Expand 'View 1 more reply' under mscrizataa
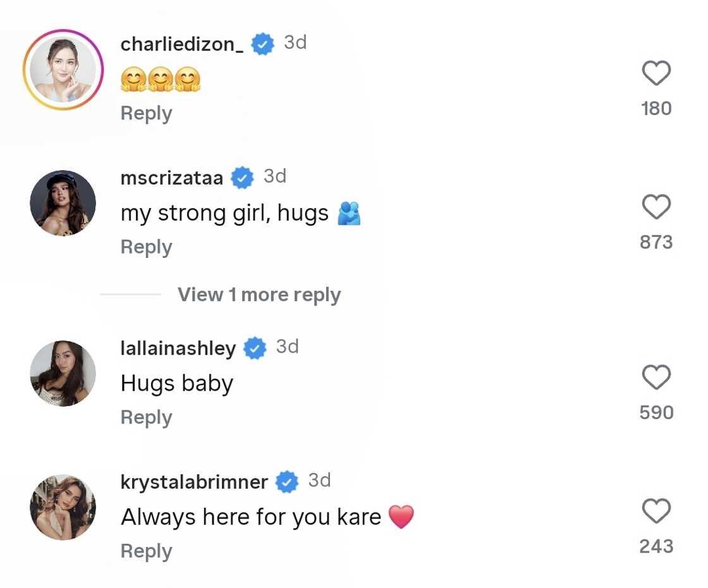Image resolution: width=708 pixels, height=588 pixels. (x=259, y=295)
